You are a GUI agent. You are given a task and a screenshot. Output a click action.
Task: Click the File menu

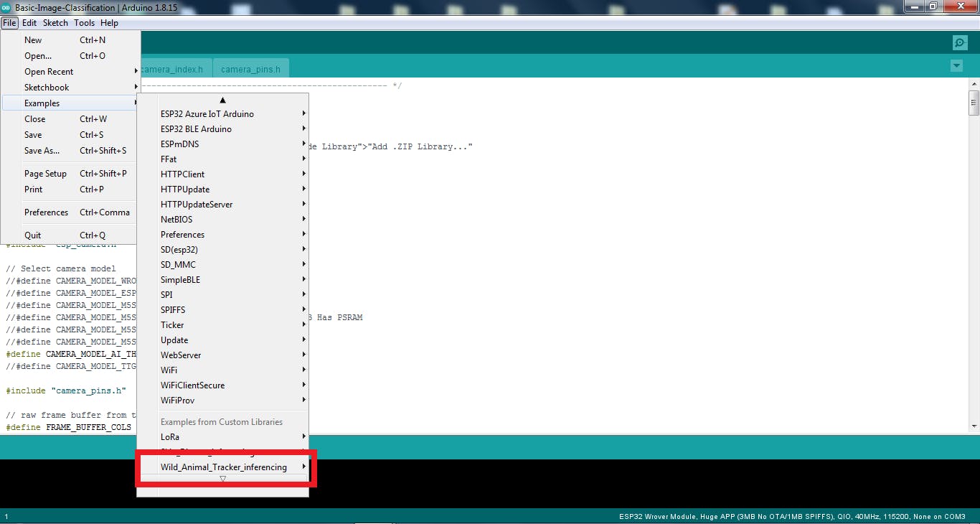pos(9,23)
